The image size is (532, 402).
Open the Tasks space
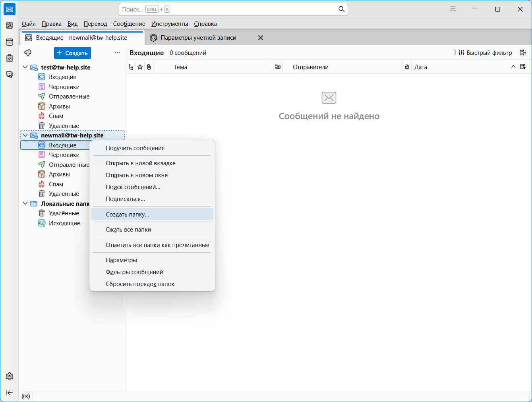tap(10, 58)
